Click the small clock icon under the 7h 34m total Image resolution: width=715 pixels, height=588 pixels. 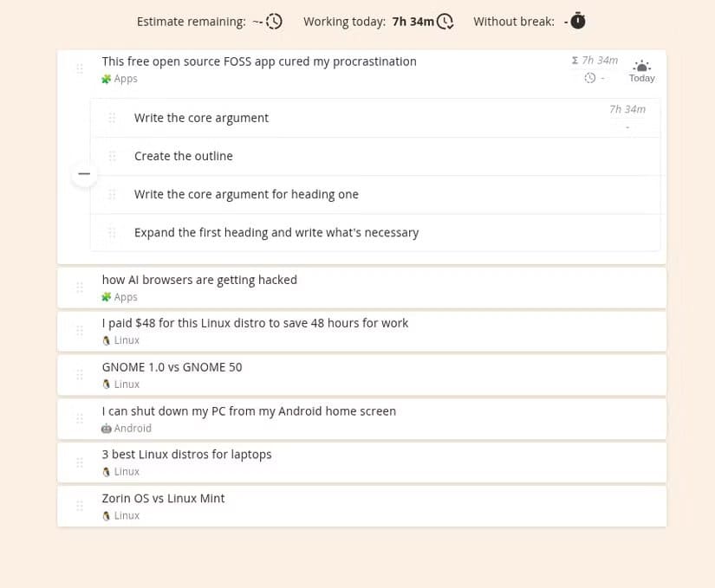pos(590,77)
